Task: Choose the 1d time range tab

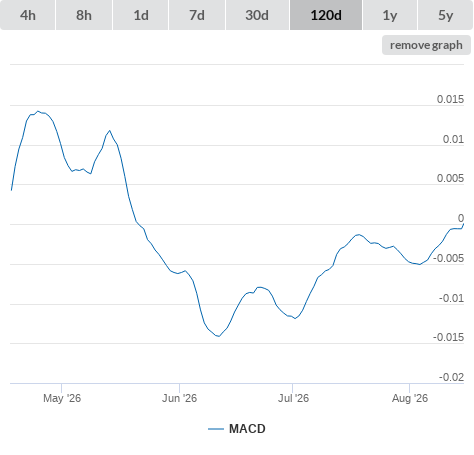Action: [141, 15]
